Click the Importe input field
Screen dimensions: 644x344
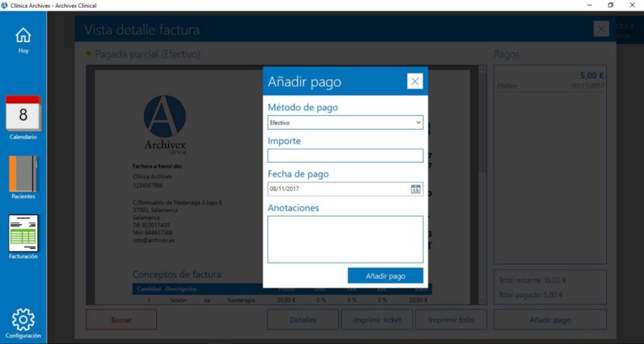[x=345, y=155]
